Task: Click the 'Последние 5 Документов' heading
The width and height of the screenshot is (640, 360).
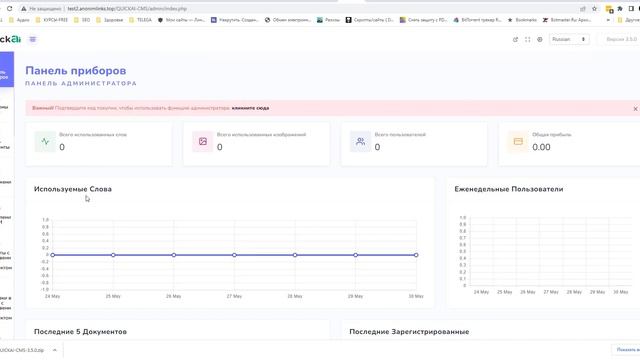Action: pos(80,332)
